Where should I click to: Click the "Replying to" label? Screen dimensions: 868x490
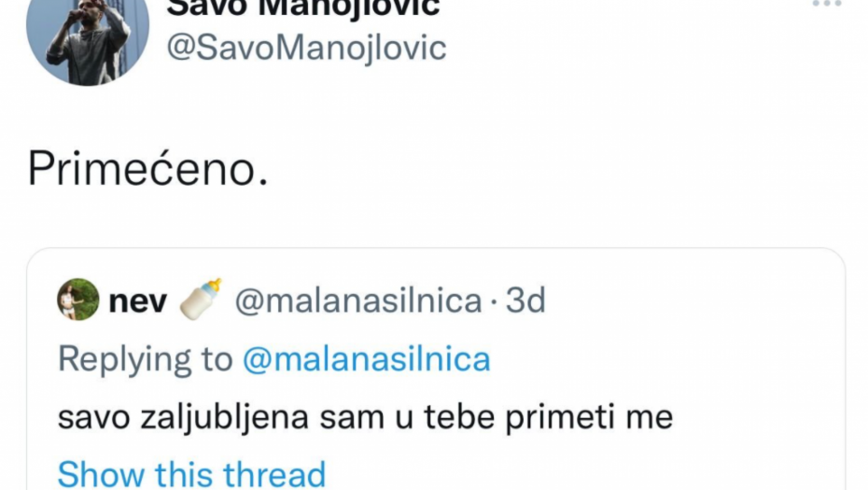point(145,359)
